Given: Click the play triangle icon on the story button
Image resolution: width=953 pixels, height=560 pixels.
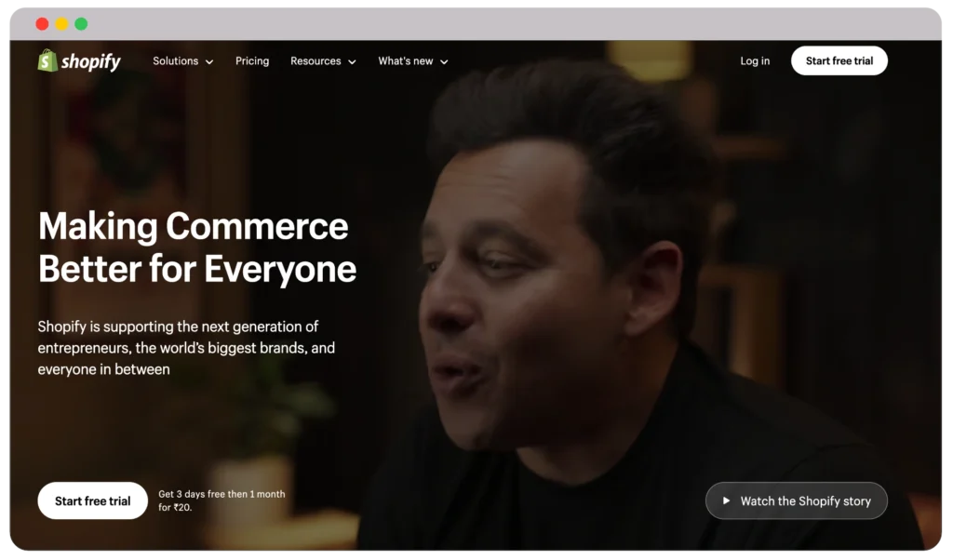Looking at the screenshot, I should (726, 500).
